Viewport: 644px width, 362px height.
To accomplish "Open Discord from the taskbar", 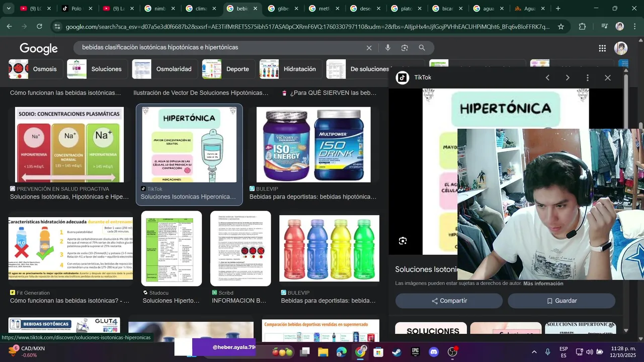I will pos(434,352).
